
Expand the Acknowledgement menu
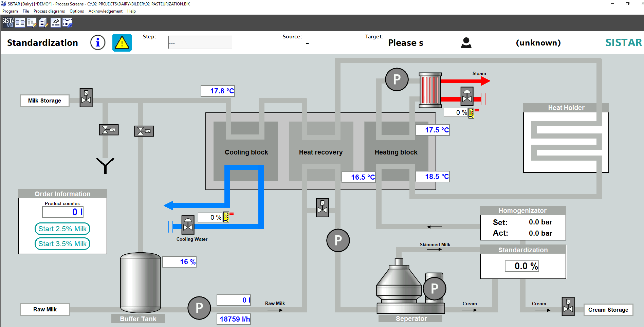click(105, 11)
